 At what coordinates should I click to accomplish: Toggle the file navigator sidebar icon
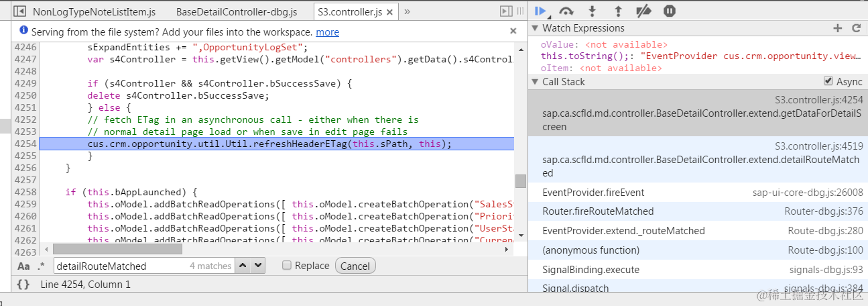coord(20,11)
